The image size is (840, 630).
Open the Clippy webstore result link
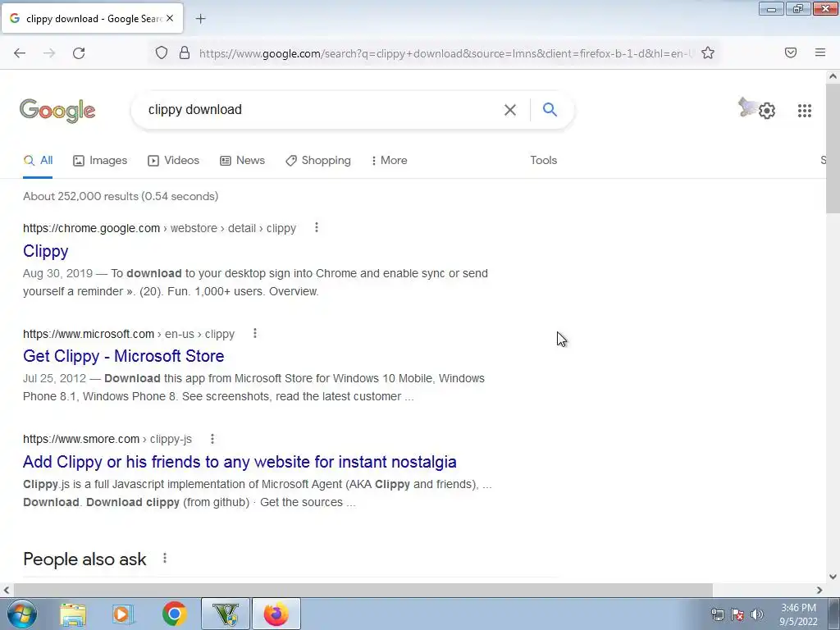pos(46,251)
